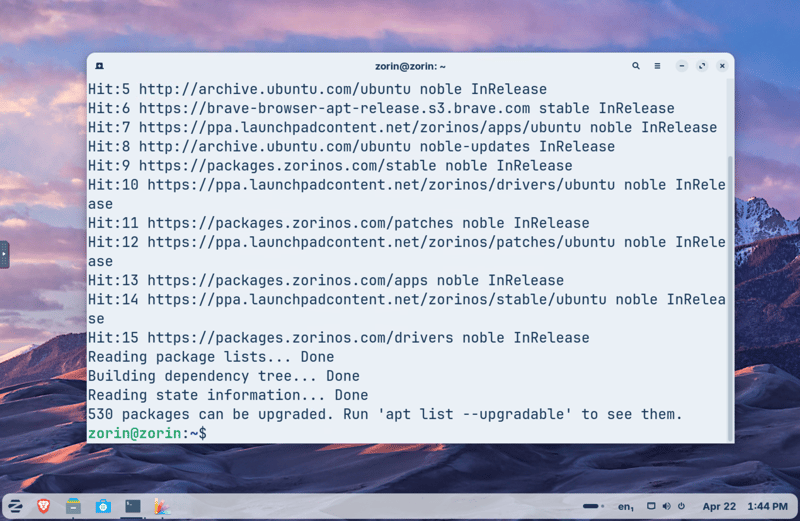
Task: Click the packages.zorinos.com/apps line
Action: tap(326, 280)
